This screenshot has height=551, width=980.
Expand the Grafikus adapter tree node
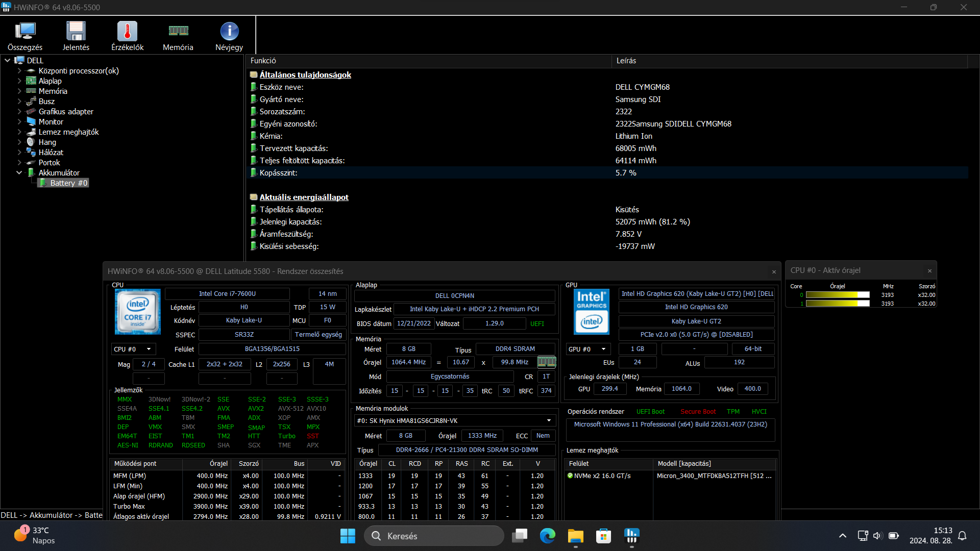(x=19, y=111)
